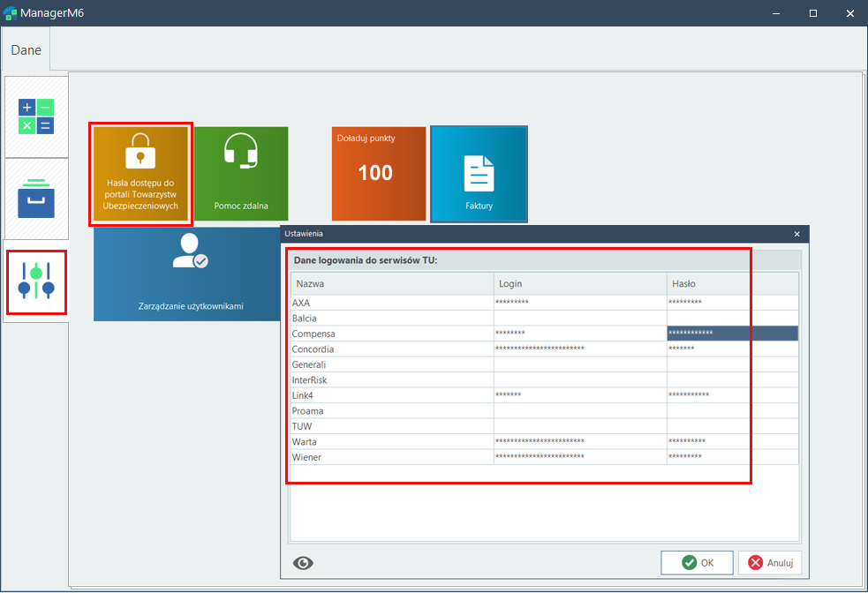Click the highlighted Compensa password field

(733, 334)
